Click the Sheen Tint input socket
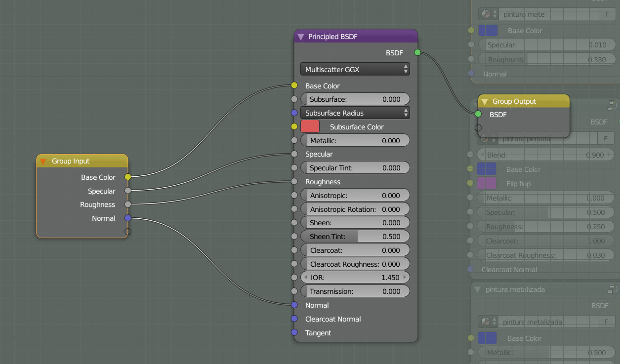This screenshot has height=364, width=620. click(294, 237)
